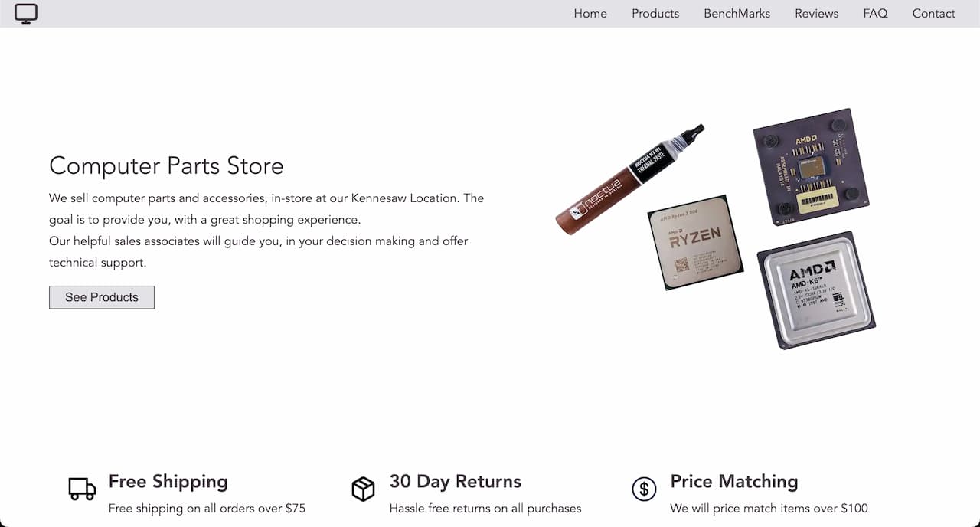Click the purple AMD Athlon chip image
This screenshot has height=527, width=980.
(814, 166)
